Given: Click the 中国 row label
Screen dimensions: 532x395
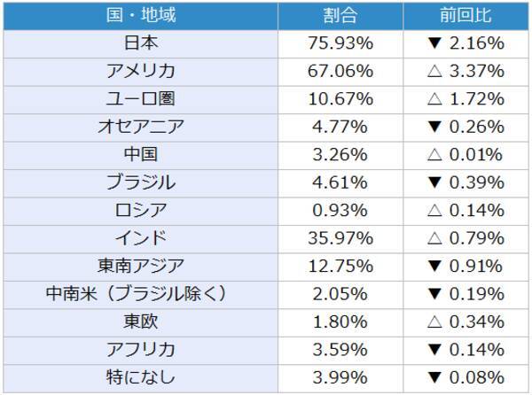Looking at the screenshot, I should tap(141, 154).
